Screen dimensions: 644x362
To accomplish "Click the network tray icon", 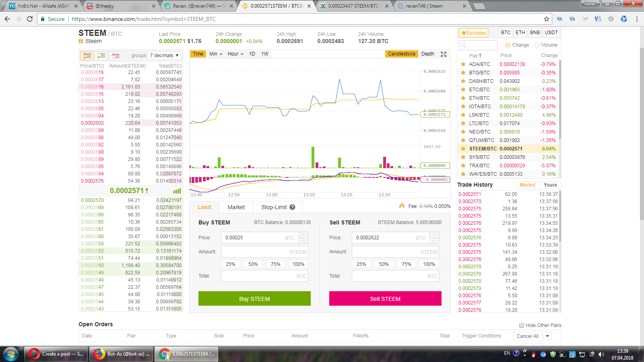I will coord(582,354).
